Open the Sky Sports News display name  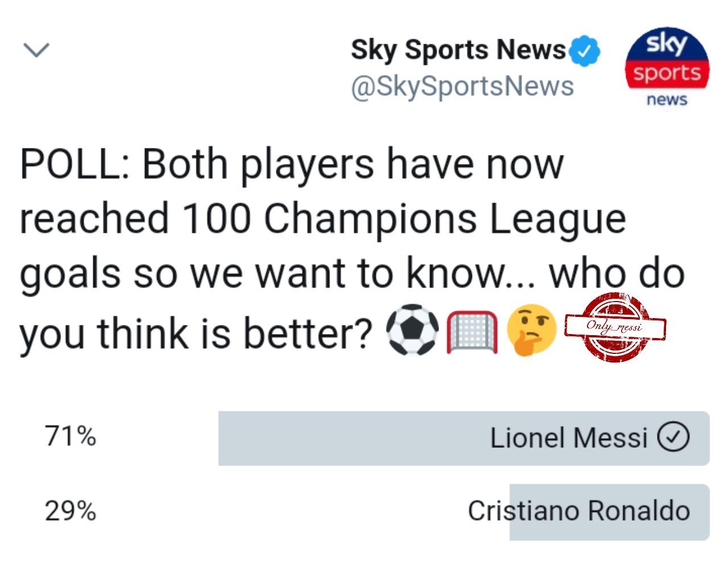458,51
